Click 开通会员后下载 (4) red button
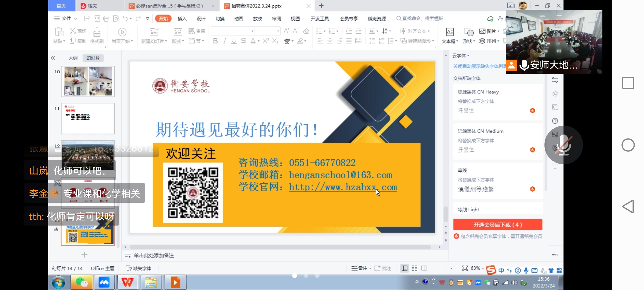The height and width of the screenshot is (290, 644). [x=497, y=225]
